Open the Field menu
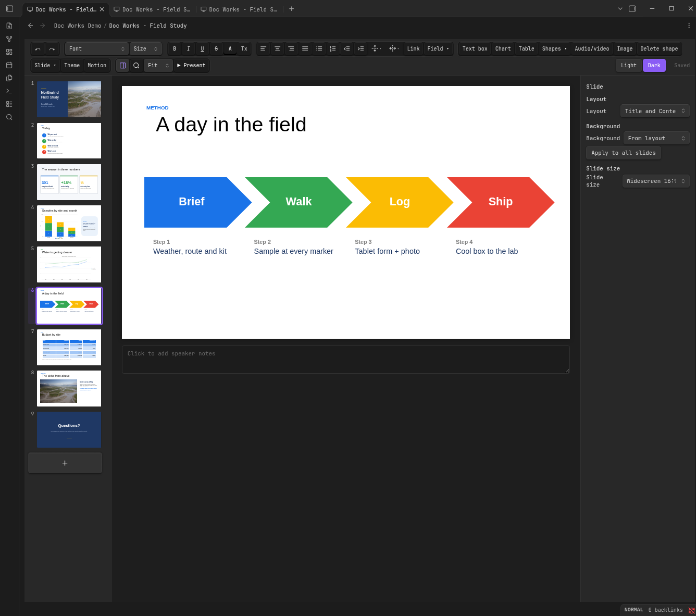Viewport: 696px width, 616px height. [438, 49]
